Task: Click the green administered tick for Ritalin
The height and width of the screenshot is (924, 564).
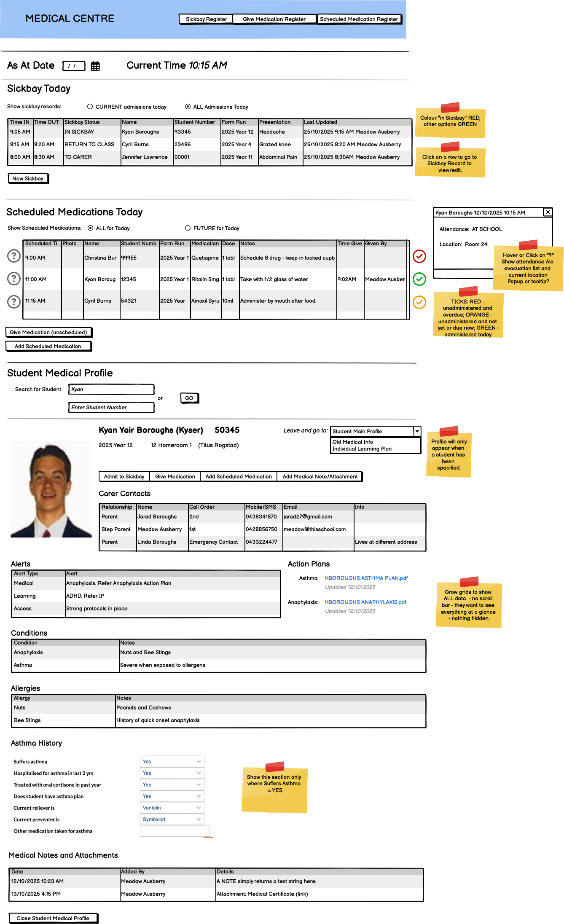Action: point(419,279)
